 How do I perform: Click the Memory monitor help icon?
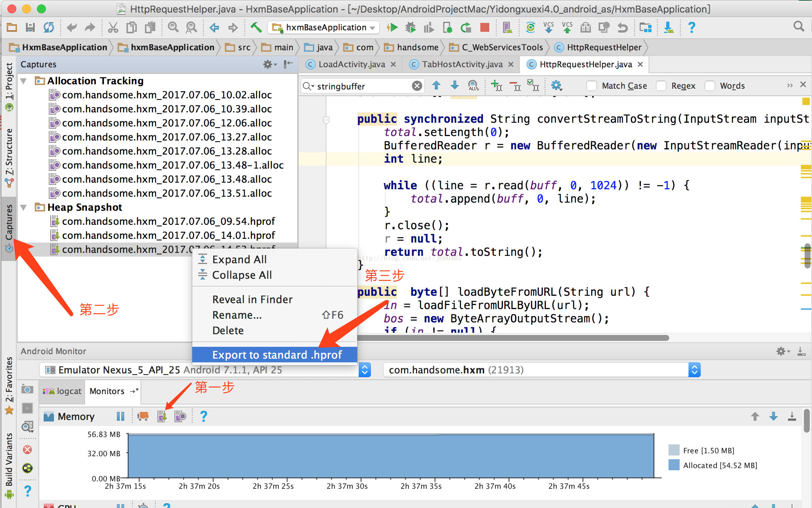203,416
